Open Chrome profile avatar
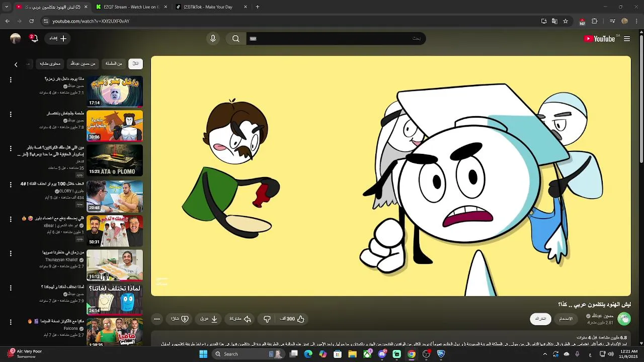Viewport: 644px width, 362px height. (624, 21)
